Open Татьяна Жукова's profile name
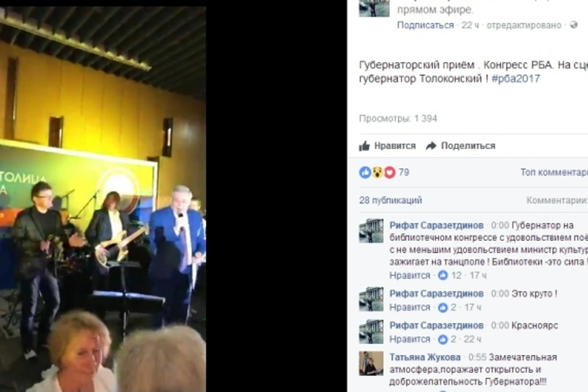The image size is (588, 392). [425, 358]
